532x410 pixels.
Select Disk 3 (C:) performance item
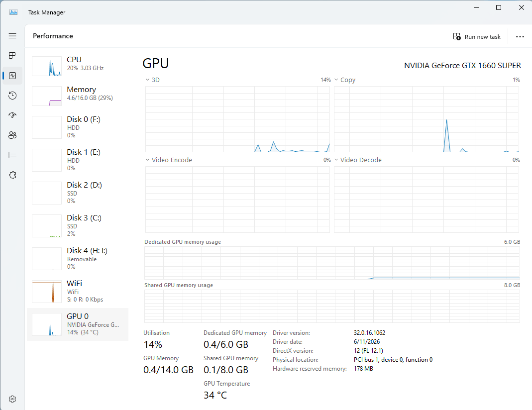point(78,226)
